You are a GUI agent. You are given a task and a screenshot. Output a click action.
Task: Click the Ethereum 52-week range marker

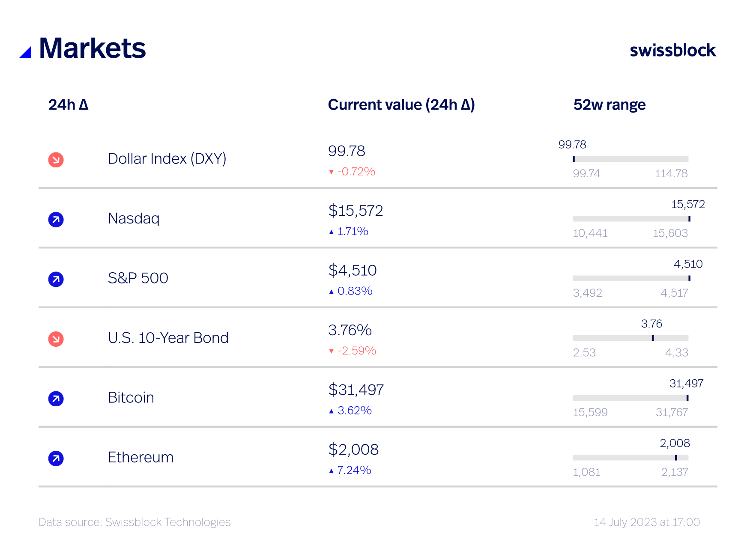pos(676,458)
